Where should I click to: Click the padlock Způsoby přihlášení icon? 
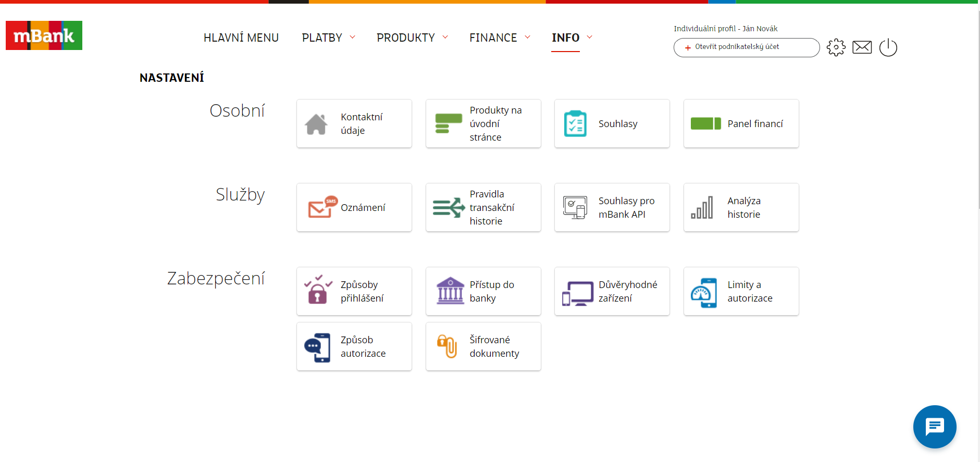[318, 291]
